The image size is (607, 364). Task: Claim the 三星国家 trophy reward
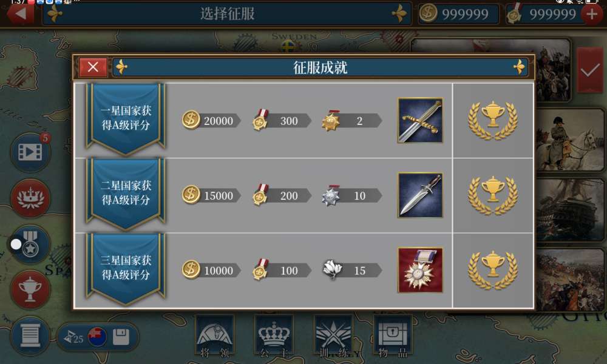(x=493, y=270)
